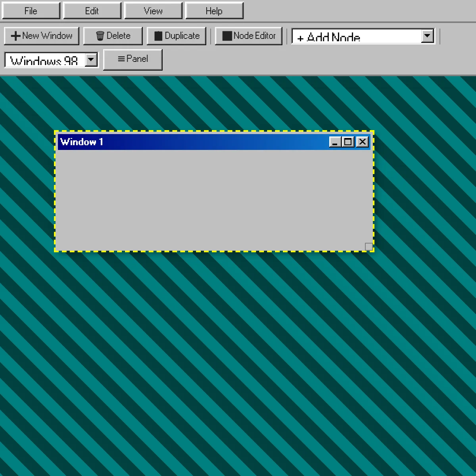Expand the Add Node dropdown arrow
This screenshot has height=476, width=476.
pos(427,36)
